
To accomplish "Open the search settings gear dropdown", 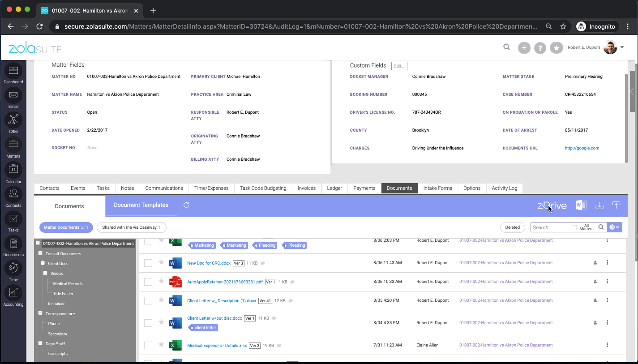I will point(614,227).
